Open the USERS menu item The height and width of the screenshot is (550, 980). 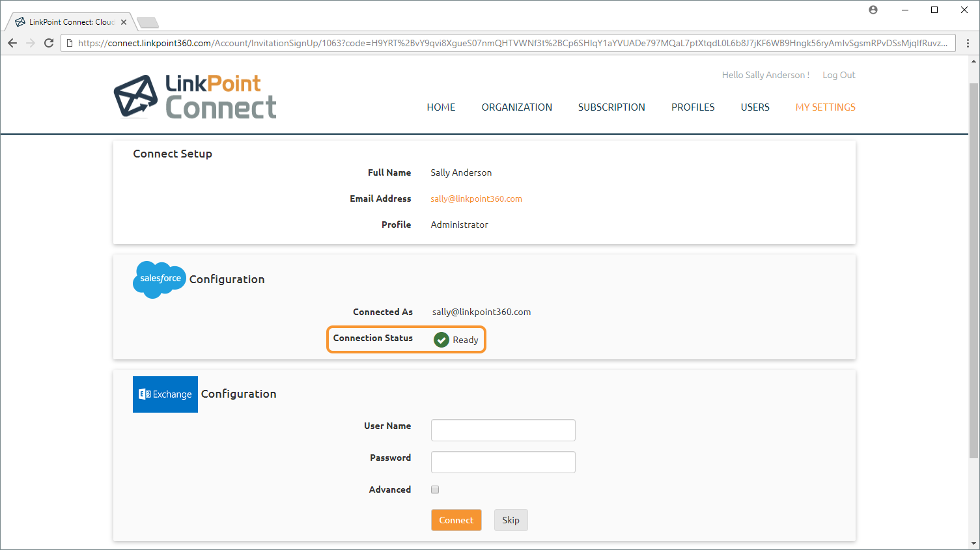(x=755, y=107)
